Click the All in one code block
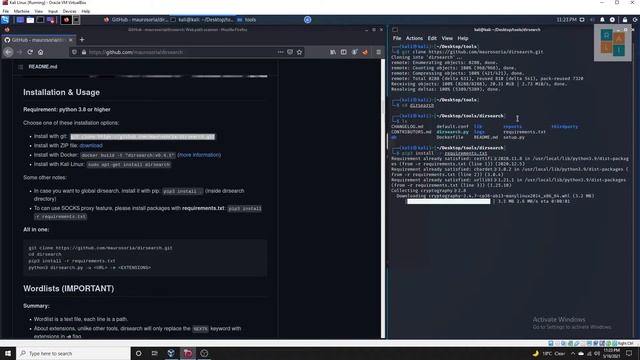 (x=145, y=258)
